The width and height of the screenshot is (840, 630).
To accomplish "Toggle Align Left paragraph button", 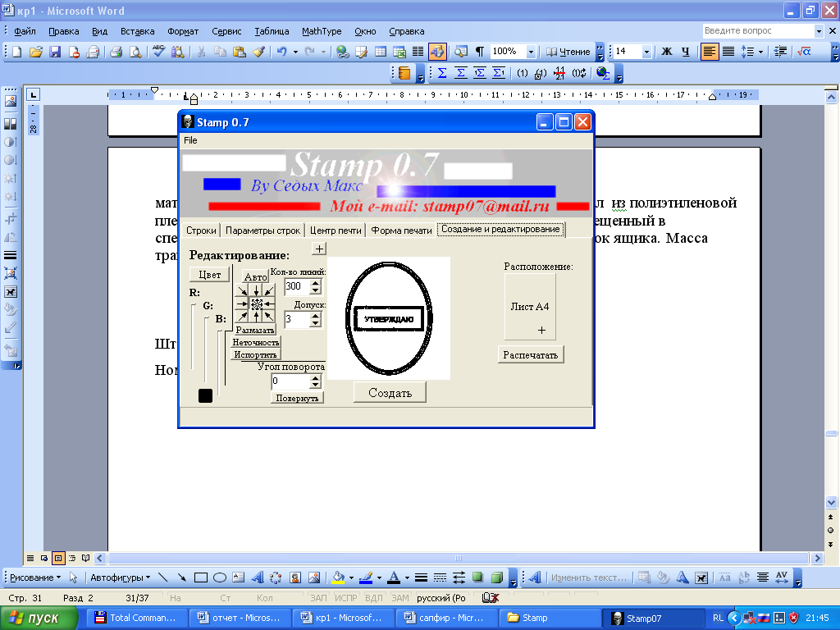I will coord(710,52).
